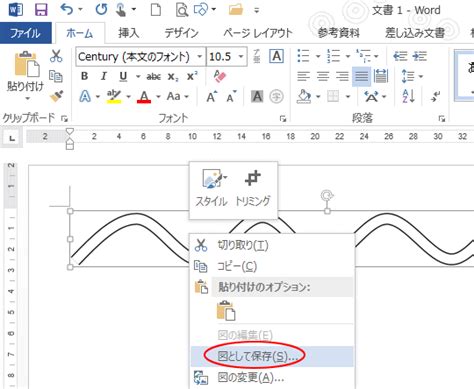Open borders dropdown arrow
This screenshot has height=389, width=474.
(348, 97)
